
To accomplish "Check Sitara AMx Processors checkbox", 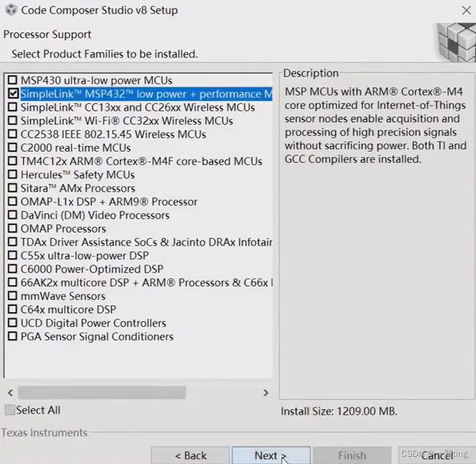I will 12,188.
